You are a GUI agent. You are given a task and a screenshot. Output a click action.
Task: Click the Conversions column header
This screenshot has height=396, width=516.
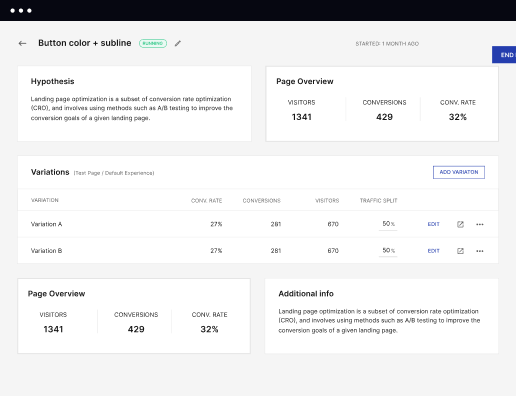click(x=262, y=200)
